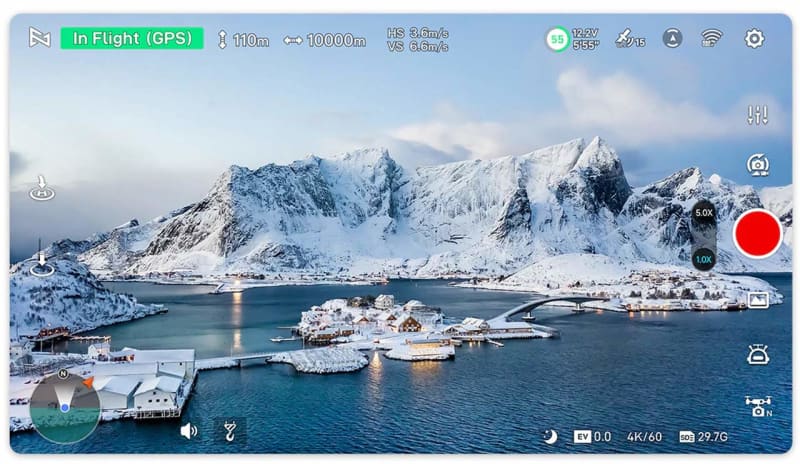This screenshot has width=800, height=464.
Task: Adjust the EV 0.0 exposure setting
Action: 592,437
